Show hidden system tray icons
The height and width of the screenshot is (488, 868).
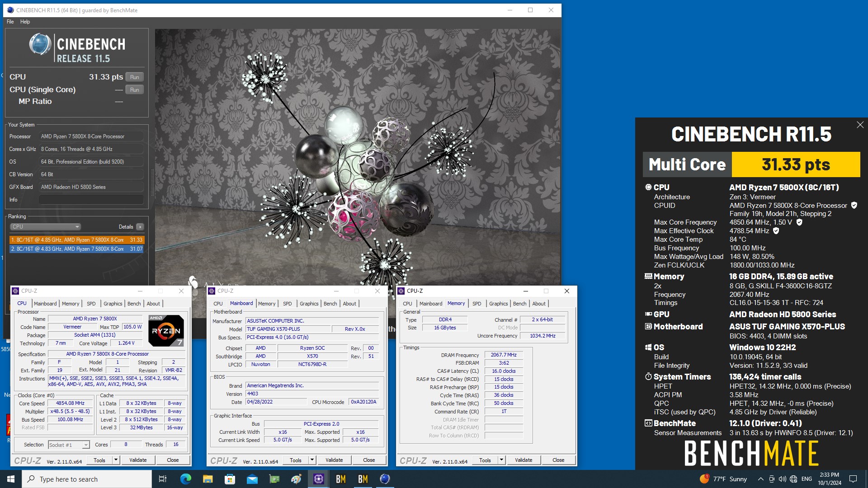coord(761,479)
